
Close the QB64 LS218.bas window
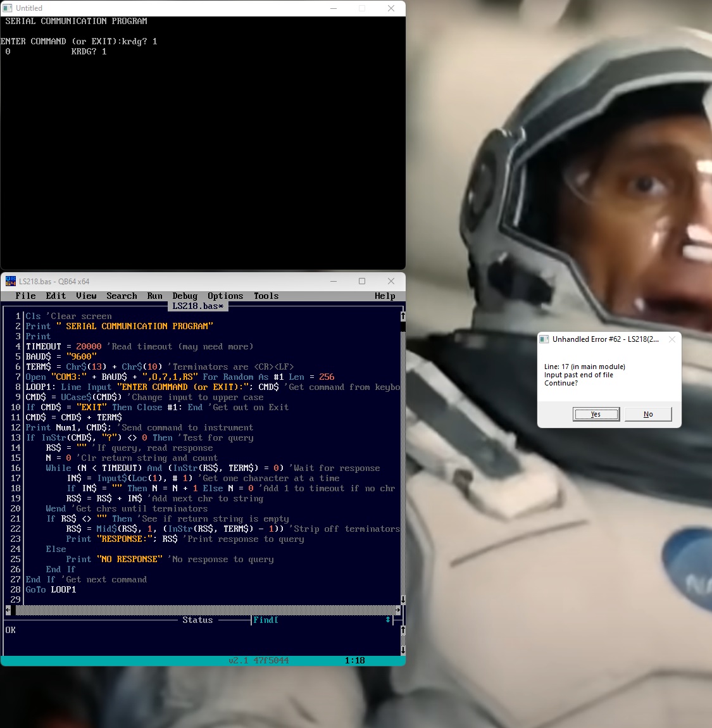[391, 281]
